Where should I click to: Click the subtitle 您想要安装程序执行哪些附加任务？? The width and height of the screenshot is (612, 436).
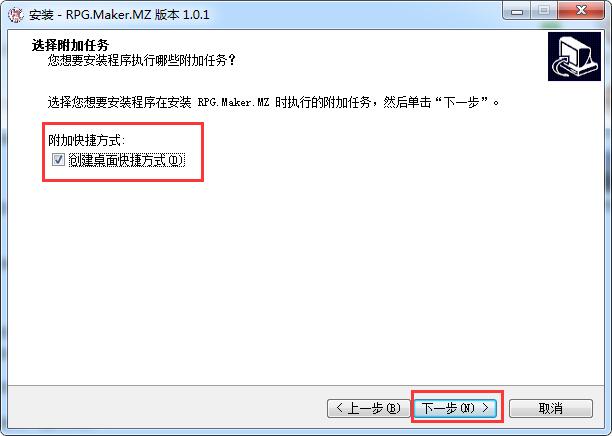click(142, 61)
